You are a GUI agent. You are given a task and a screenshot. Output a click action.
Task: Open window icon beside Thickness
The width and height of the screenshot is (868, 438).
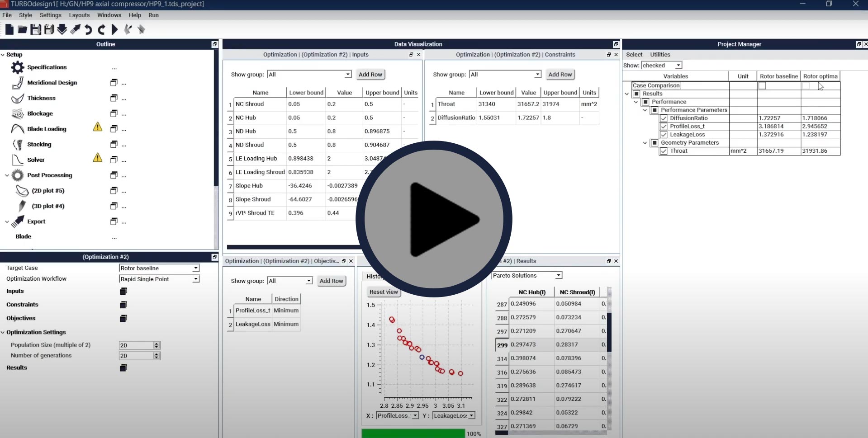pyautogui.click(x=114, y=98)
